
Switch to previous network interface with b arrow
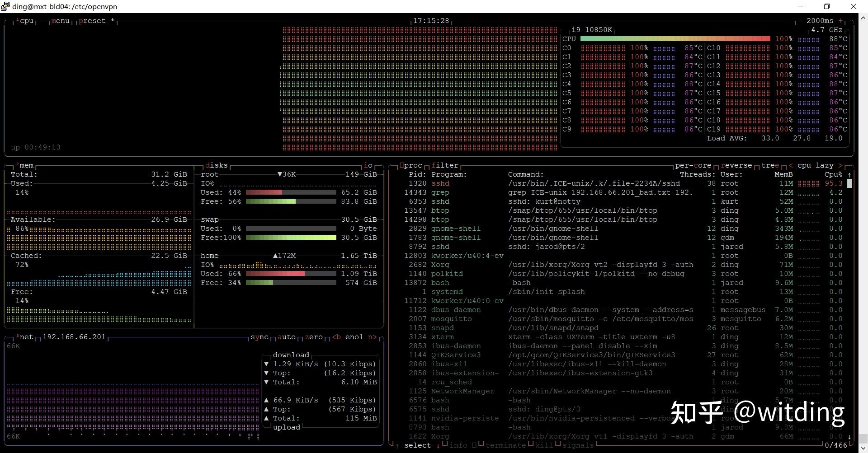coord(336,337)
